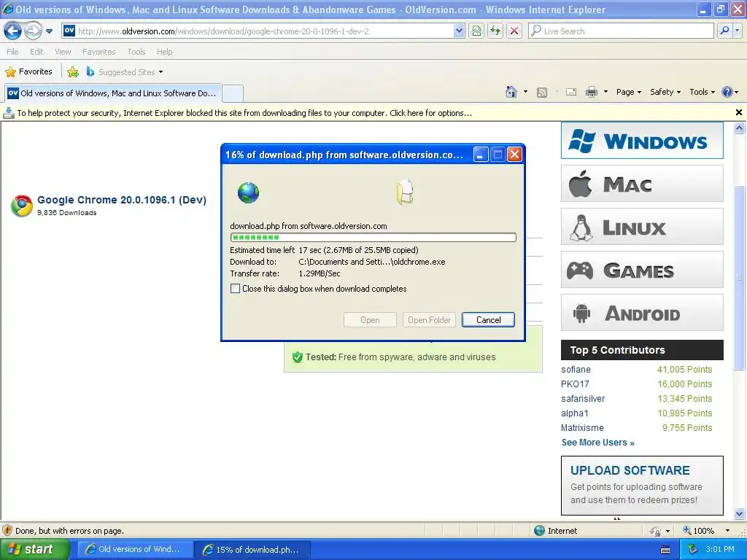Screen dimensions: 747x560
Task: Select the Games category banner
Action: [x=642, y=270]
